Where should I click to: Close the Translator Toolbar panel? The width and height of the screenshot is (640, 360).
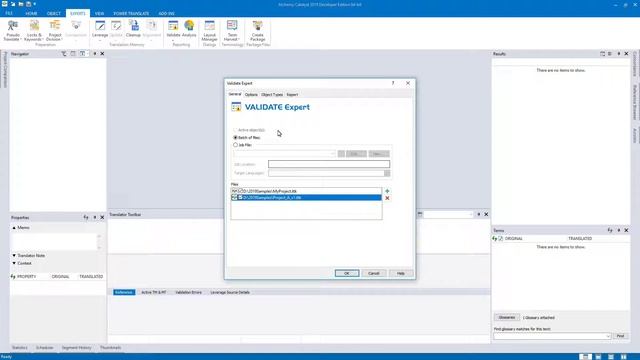[x=486, y=214]
